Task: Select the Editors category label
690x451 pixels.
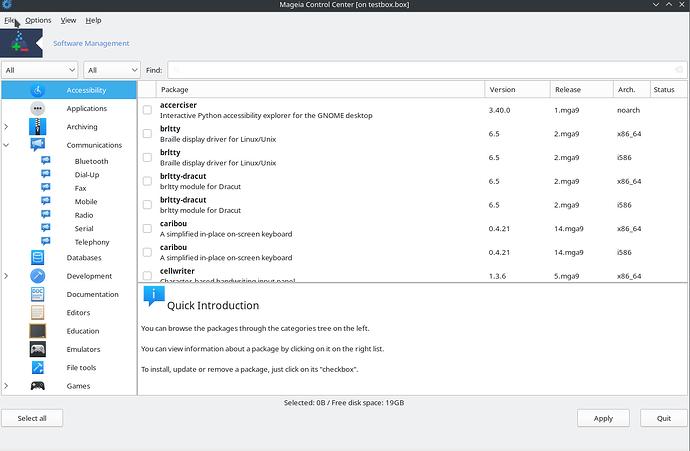Action: pyautogui.click(x=78, y=313)
